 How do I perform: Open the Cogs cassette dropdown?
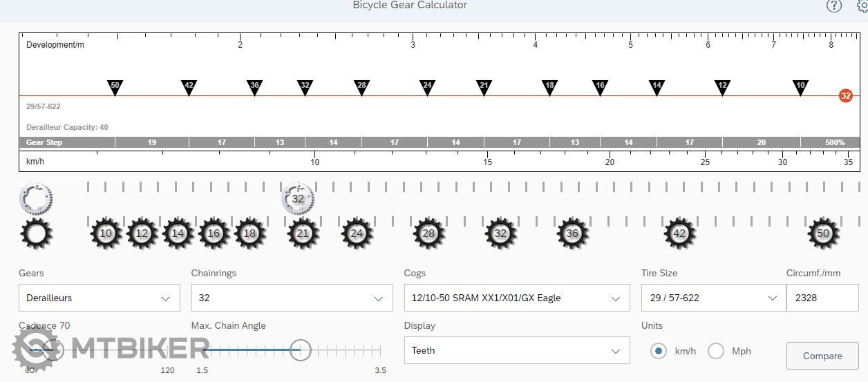coord(516,298)
